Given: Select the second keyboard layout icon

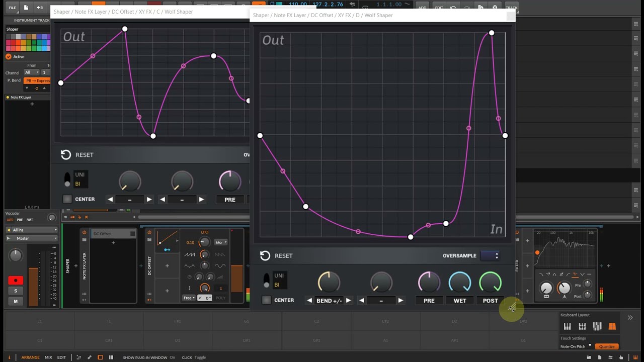Looking at the screenshot, I should pos(582,326).
